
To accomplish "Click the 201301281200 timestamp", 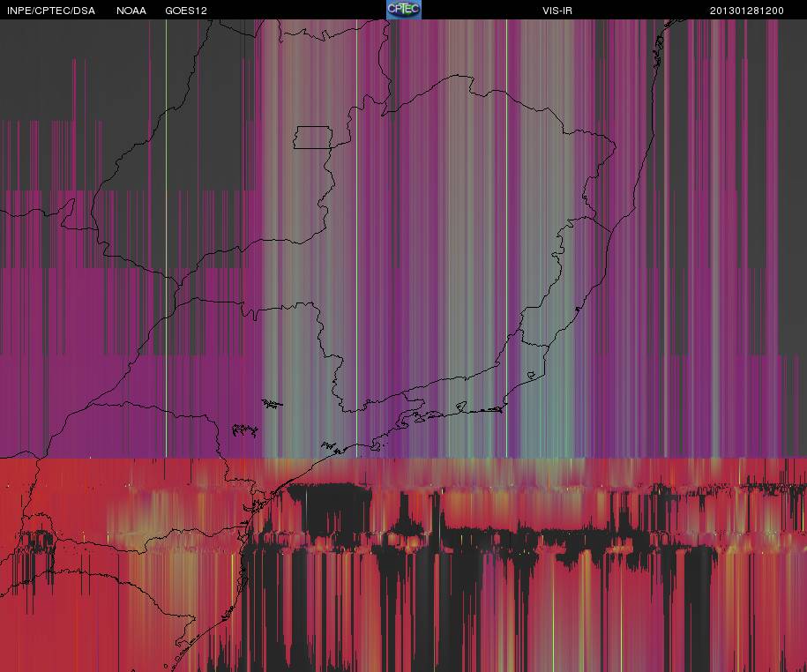I will [747, 11].
